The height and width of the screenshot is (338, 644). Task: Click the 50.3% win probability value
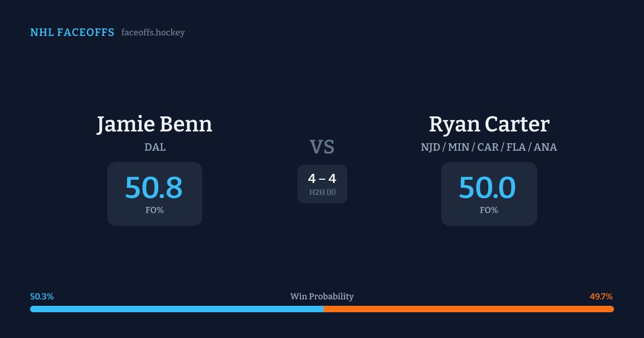(x=42, y=297)
